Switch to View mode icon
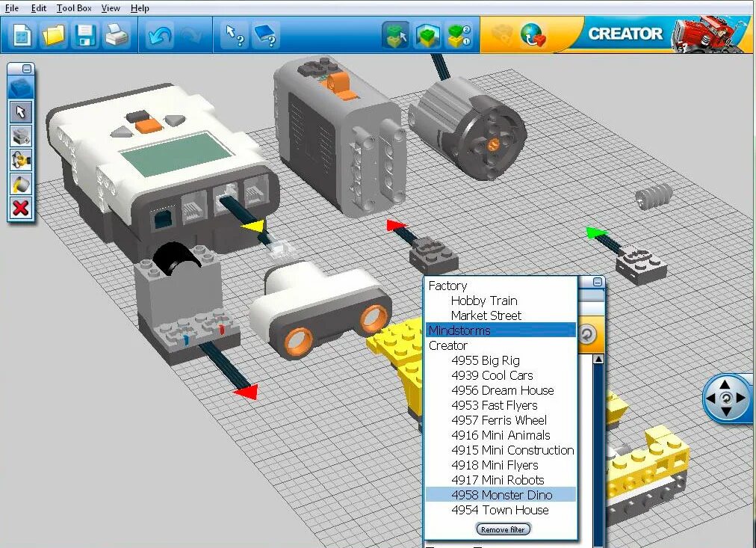The height and width of the screenshot is (548, 756). point(427,34)
